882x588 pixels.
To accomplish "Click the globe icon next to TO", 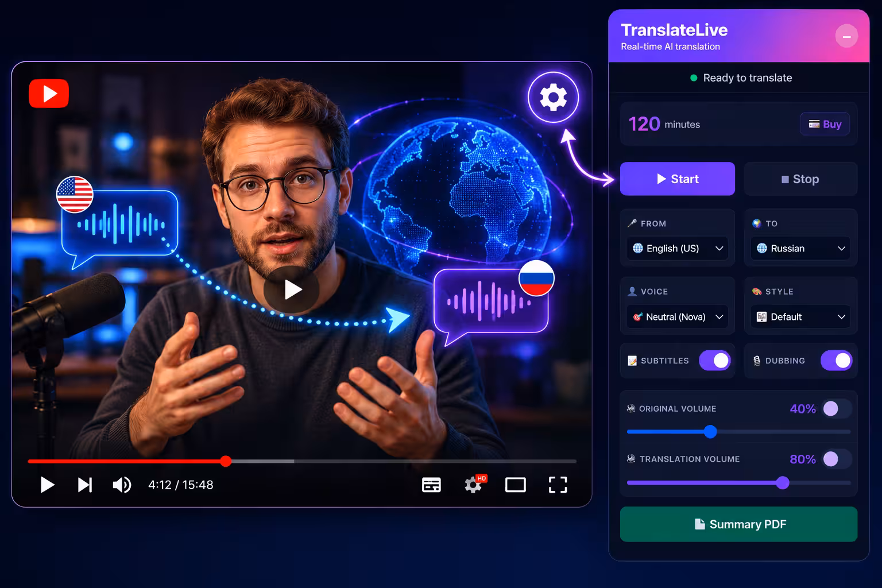I will coord(757,223).
